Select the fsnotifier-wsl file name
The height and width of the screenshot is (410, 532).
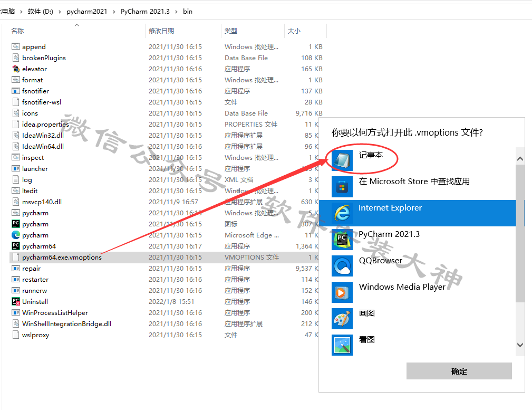tap(42, 102)
